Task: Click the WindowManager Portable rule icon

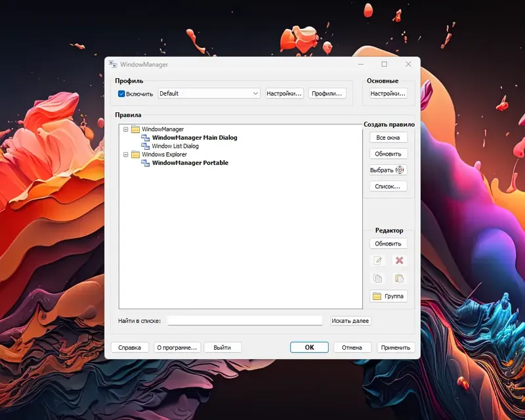Action: [x=146, y=163]
